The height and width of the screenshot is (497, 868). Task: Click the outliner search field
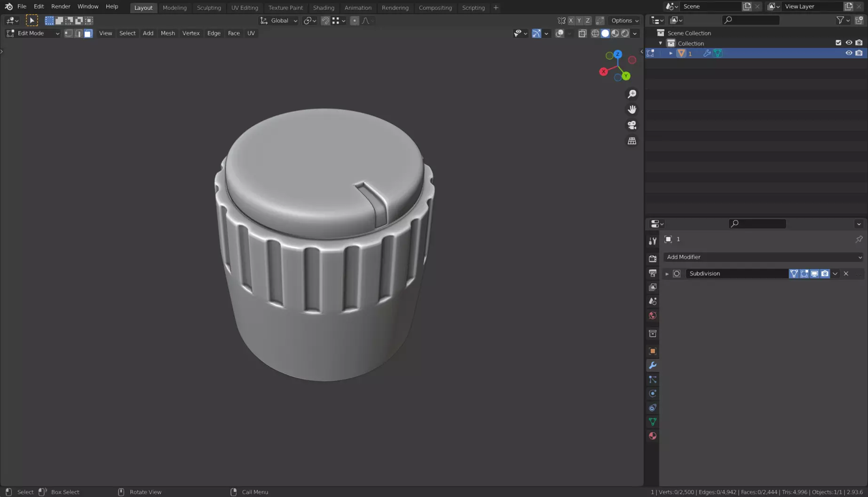[x=751, y=20]
